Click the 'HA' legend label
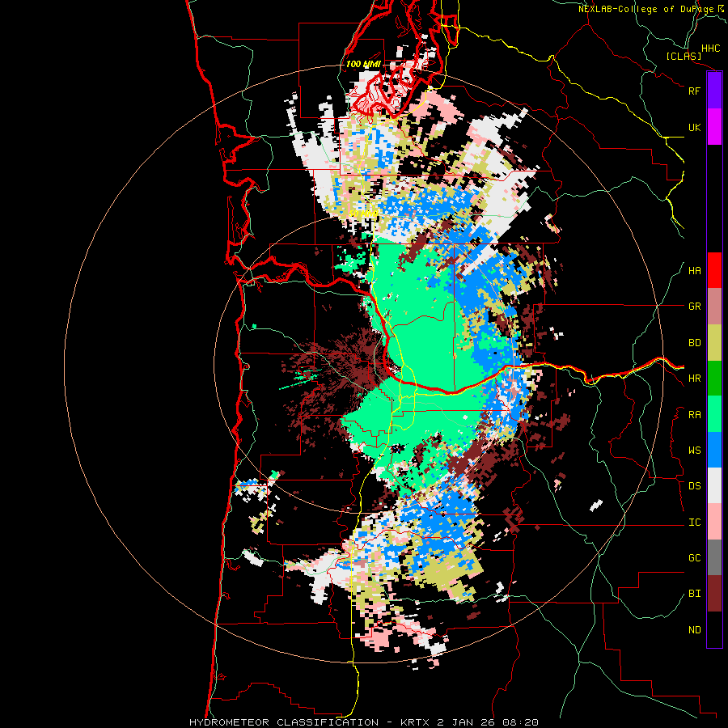Viewport: 728px width, 728px height. pyautogui.click(x=694, y=271)
